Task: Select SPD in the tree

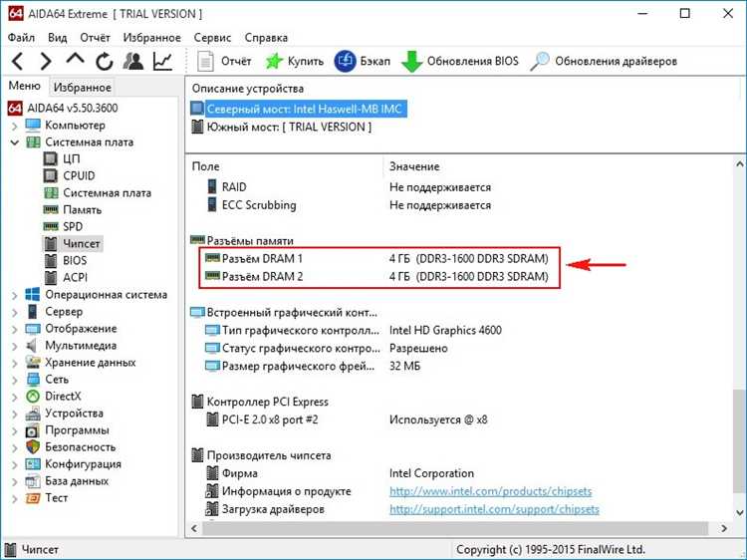Action: pyautogui.click(x=73, y=227)
